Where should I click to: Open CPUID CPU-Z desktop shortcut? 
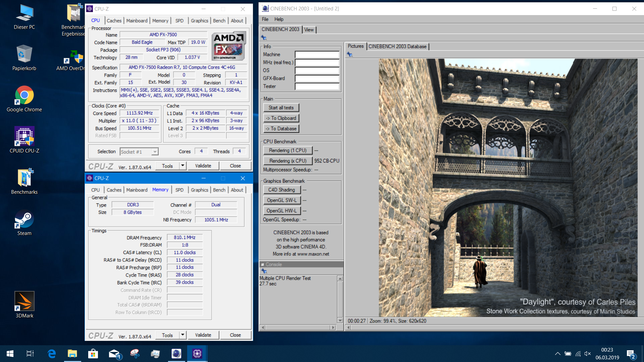click(24, 140)
